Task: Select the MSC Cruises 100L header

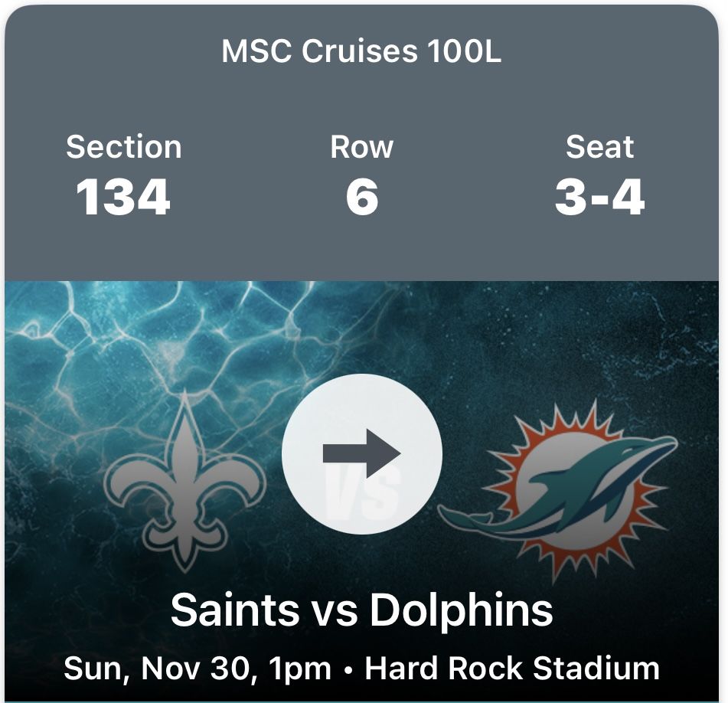Action: 361,52
